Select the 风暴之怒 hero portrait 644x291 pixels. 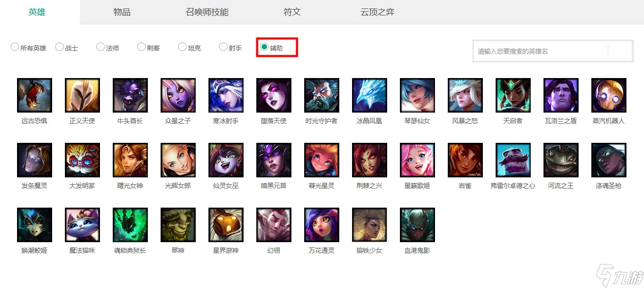[465, 96]
